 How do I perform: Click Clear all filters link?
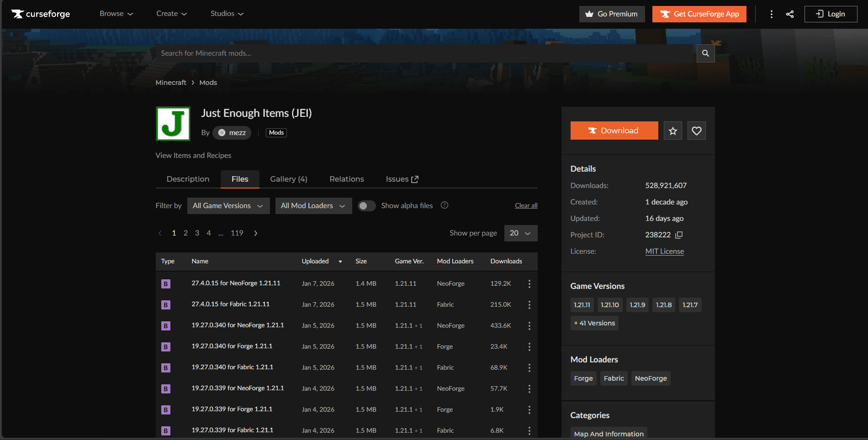[526, 206]
